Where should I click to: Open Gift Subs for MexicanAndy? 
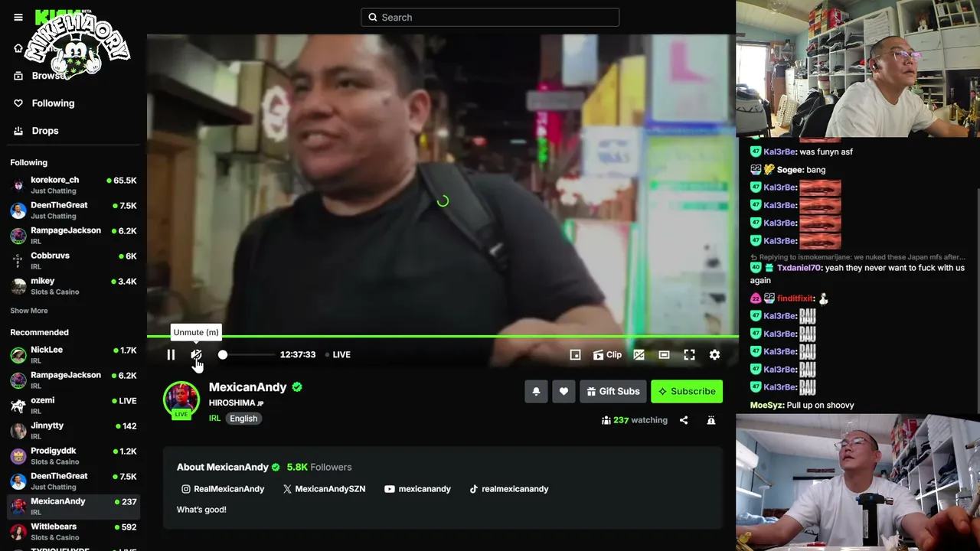tap(613, 391)
